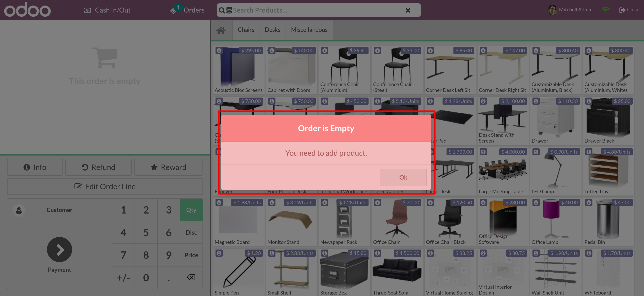Switch numpad to Price mode
The image size is (644, 296).
(x=191, y=255)
